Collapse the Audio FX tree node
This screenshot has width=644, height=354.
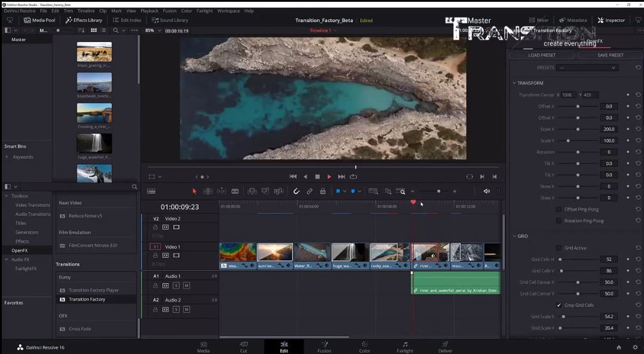(x=7, y=260)
